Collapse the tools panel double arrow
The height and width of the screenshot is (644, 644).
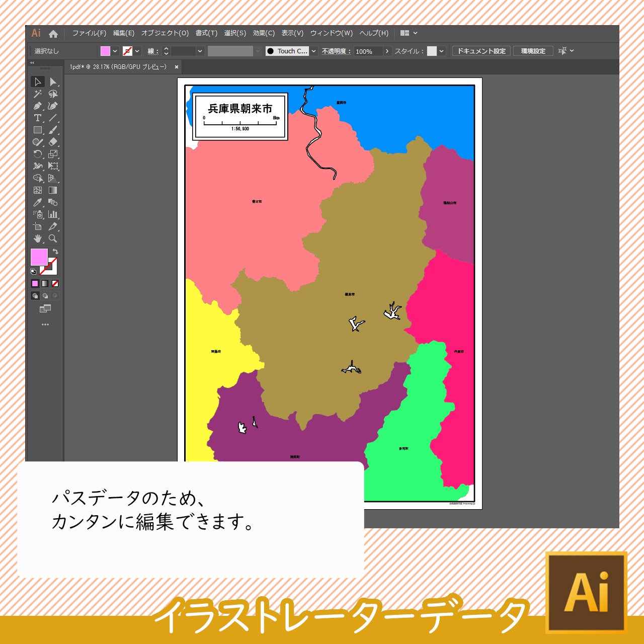pyautogui.click(x=32, y=63)
